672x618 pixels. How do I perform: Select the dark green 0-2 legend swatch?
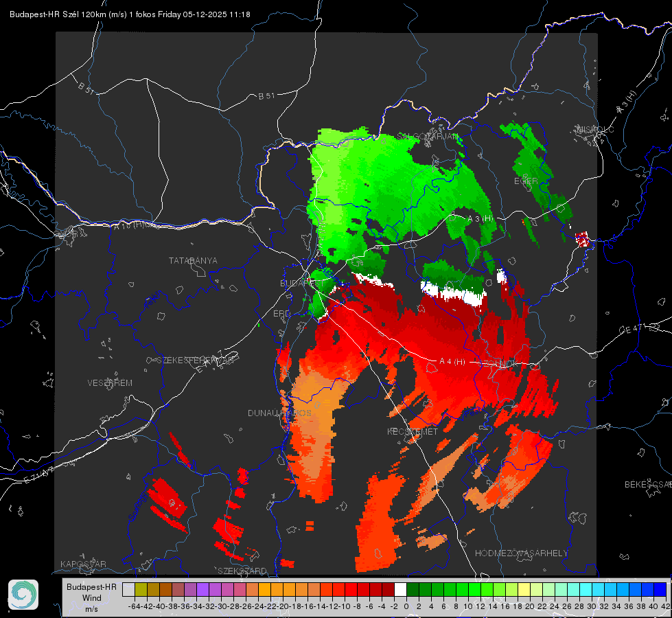coord(413,589)
